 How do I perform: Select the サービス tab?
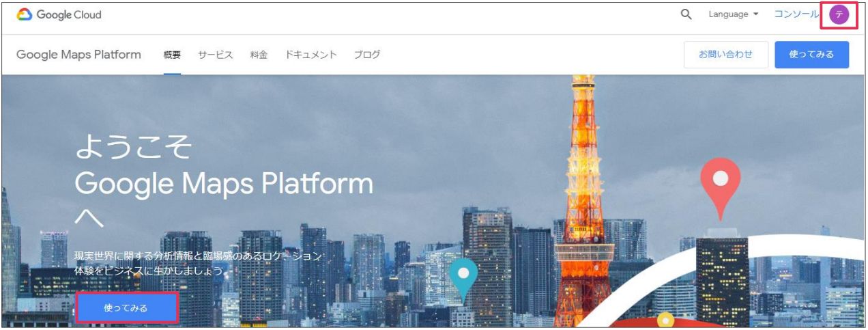[x=216, y=55]
